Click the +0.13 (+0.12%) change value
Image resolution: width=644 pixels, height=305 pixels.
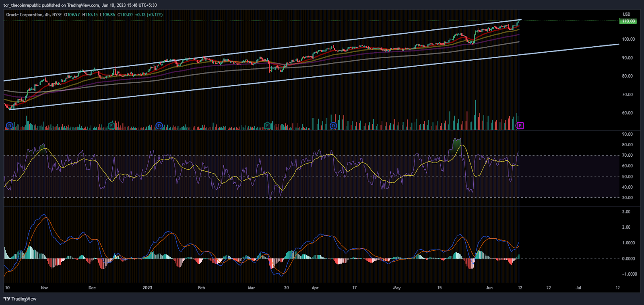pyautogui.click(x=149, y=15)
